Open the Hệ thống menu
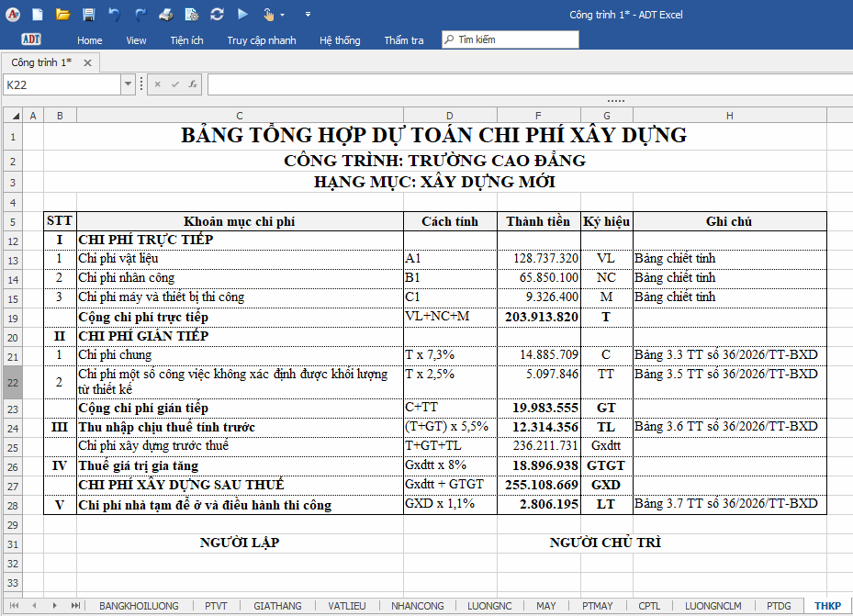 (x=340, y=40)
